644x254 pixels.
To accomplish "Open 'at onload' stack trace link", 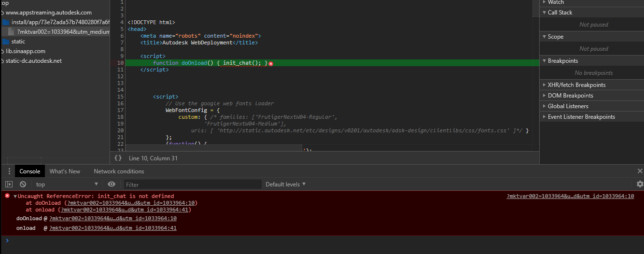I will 125,210.
